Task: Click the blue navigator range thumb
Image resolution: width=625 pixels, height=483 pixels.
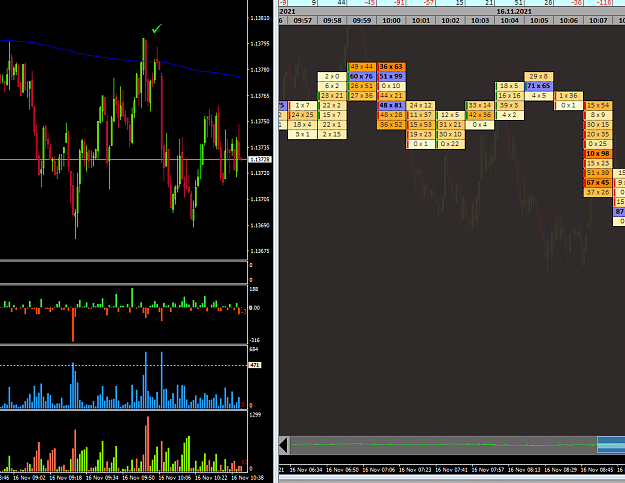Action: click(611, 445)
